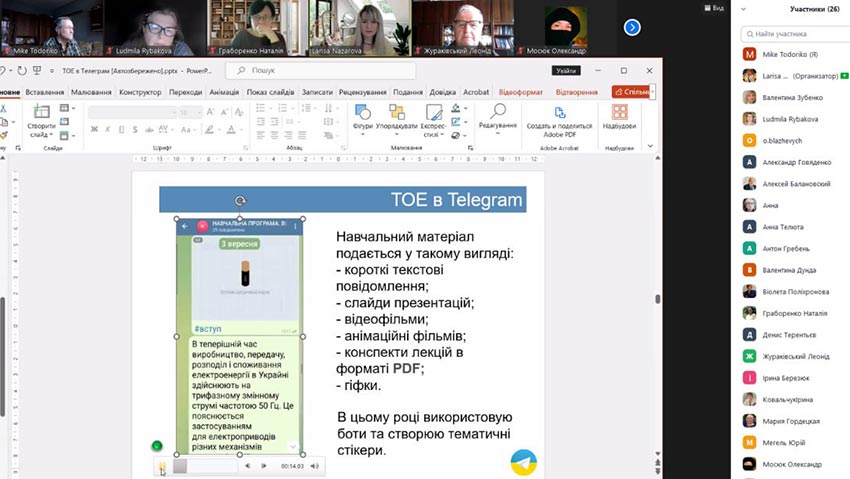Image resolution: width=850 pixels, height=479 pixels.
Task: Play or pause the slide video
Action: [x=162, y=466]
